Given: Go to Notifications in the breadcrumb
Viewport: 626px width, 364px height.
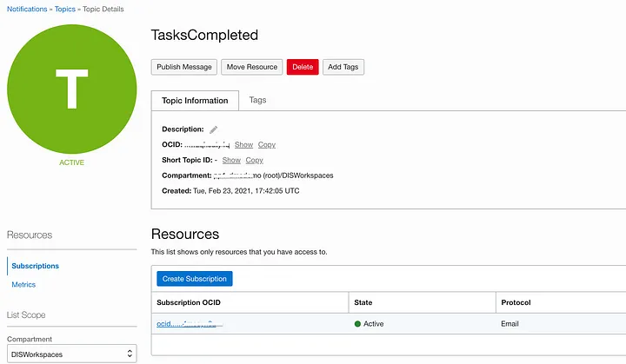Looking at the screenshot, I should 26,9.
